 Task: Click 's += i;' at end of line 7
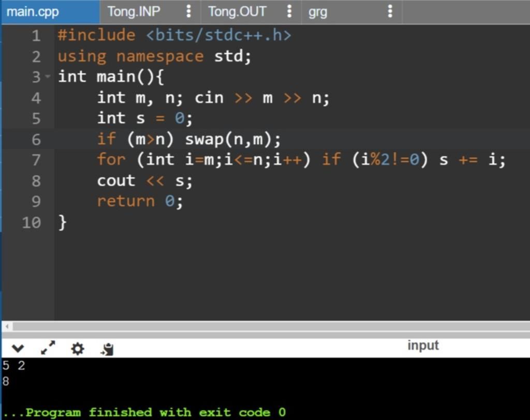click(x=473, y=159)
